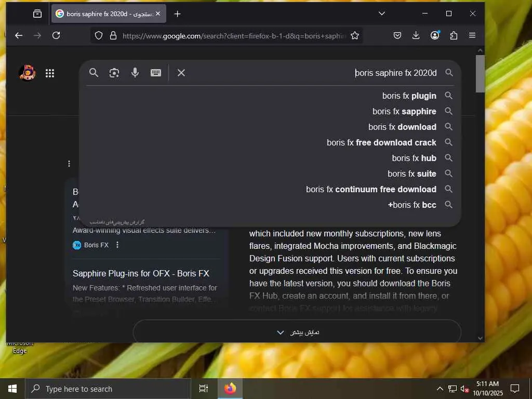Screen dimensions: 532x399
Task: Open the Firefox View tab icon
Action: (x=37, y=14)
